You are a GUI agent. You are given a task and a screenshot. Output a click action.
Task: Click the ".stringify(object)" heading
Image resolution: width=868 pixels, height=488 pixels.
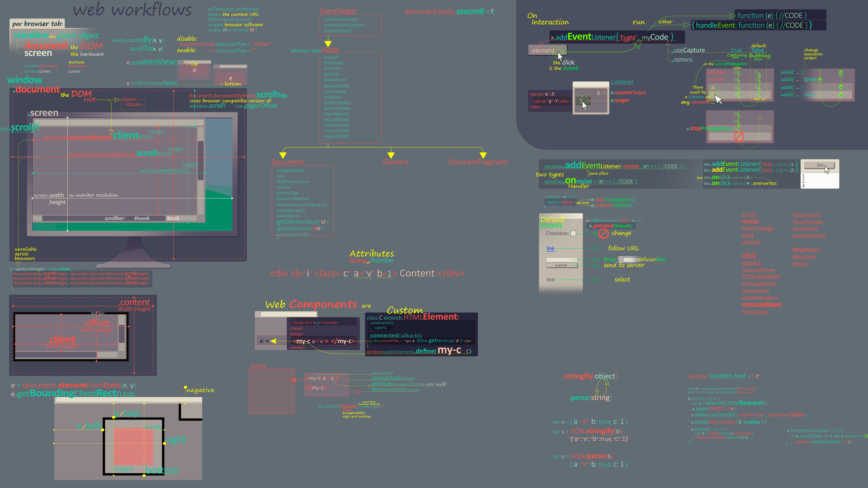[590, 376]
